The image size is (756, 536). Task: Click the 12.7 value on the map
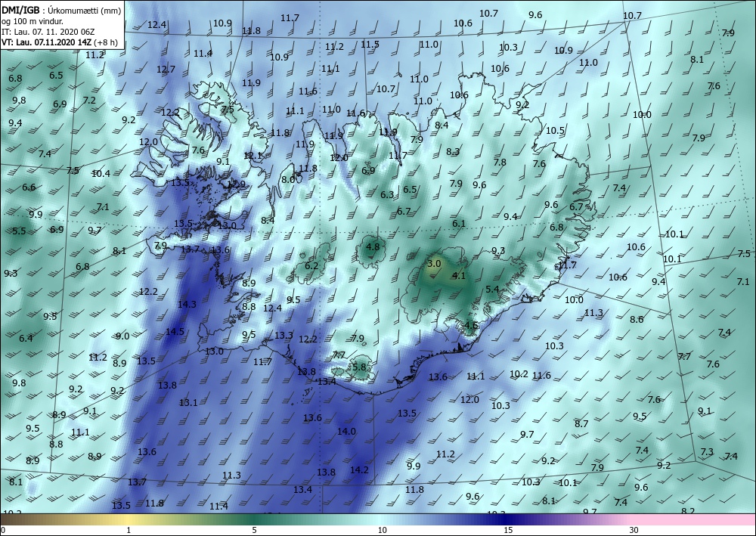tap(166, 70)
